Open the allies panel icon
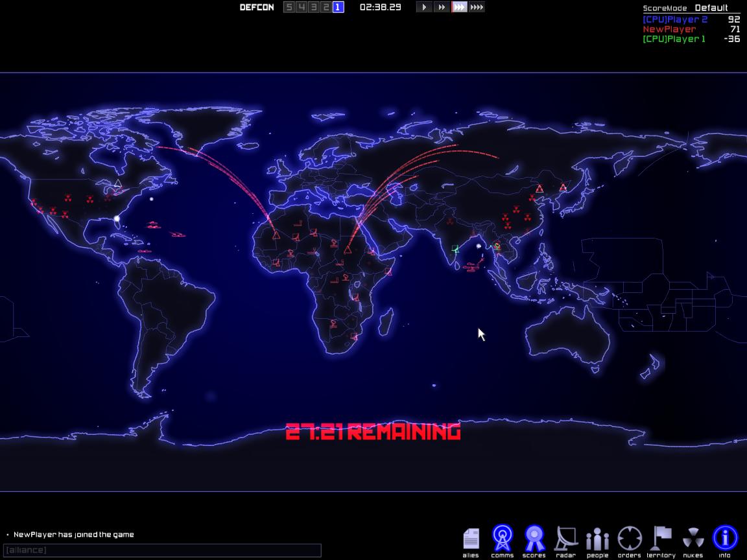The height and width of the screenshot is (560, 747). [x=471, y=539]
